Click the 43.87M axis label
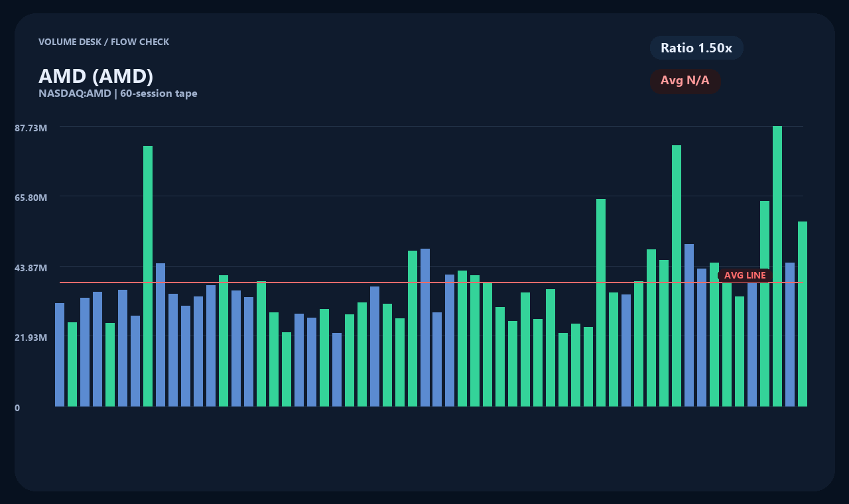849x504 pixels. (x=31, y=268)
